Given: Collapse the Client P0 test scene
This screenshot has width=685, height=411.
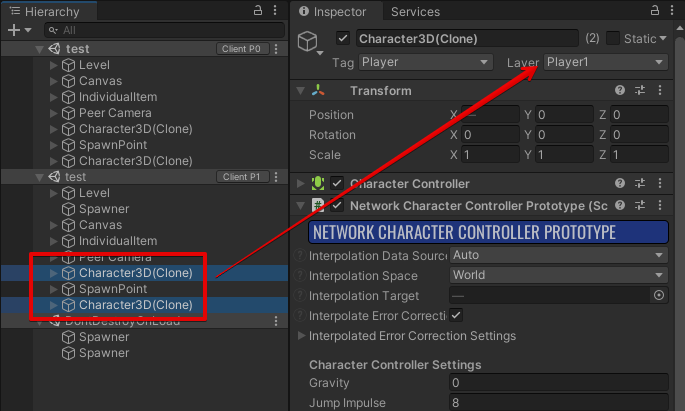Looking at the screenshot, I should coord(39,49).
